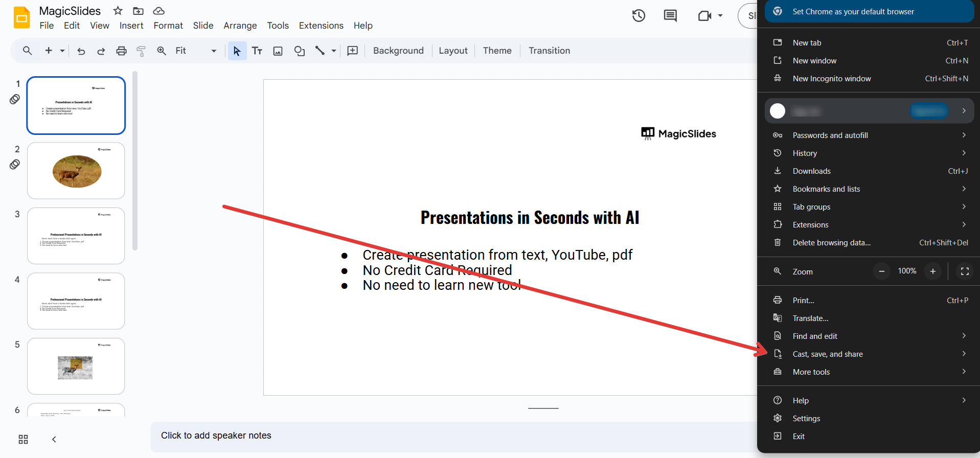Expand Cast, save, and share submenu
The height and width of the screenshot is (458, 980).
pos(869,354)
